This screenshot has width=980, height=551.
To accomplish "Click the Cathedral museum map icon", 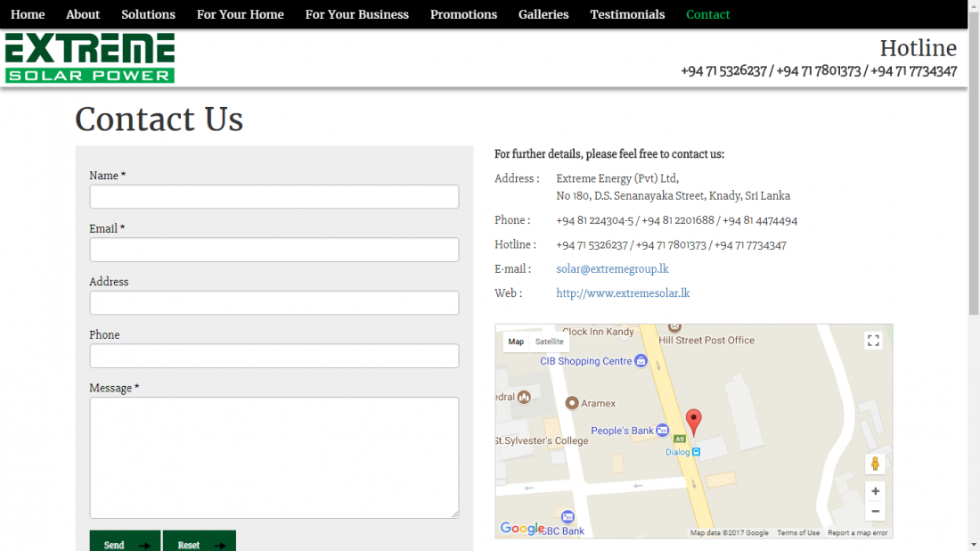I will click(x=524, y=397).
